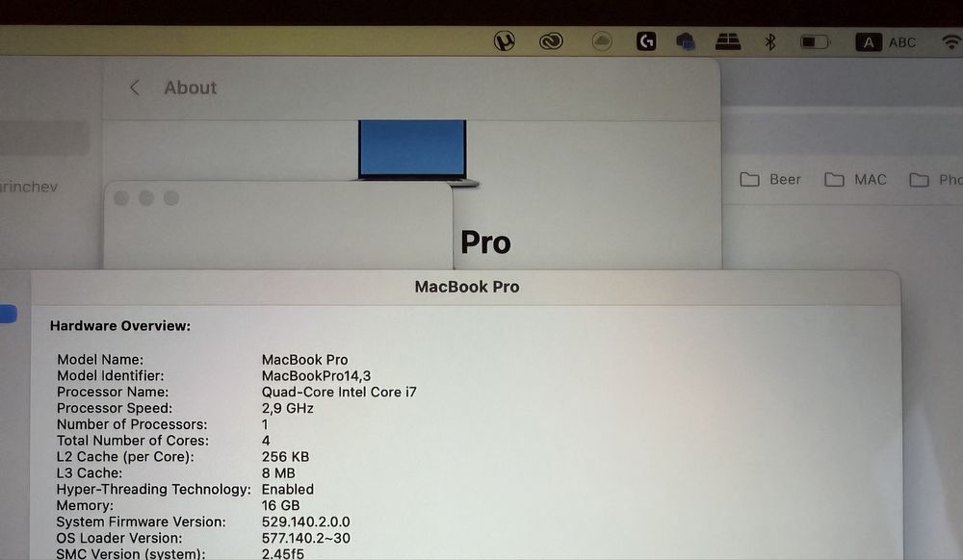This screenshot has width=963, height=560.
Task: Select the Quad-Core Intel Core i7 value
Action: click(x=339, y=392)
